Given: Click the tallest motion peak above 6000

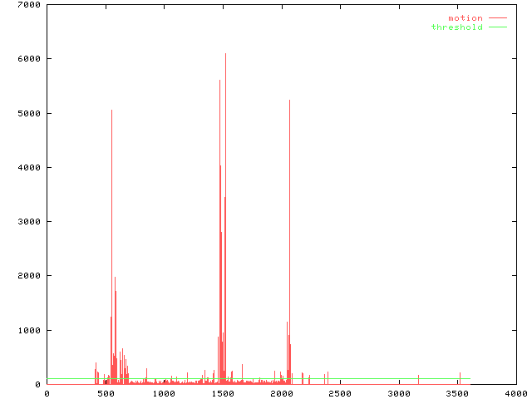Looking at the screenshot, I should [x=225, y=58].
